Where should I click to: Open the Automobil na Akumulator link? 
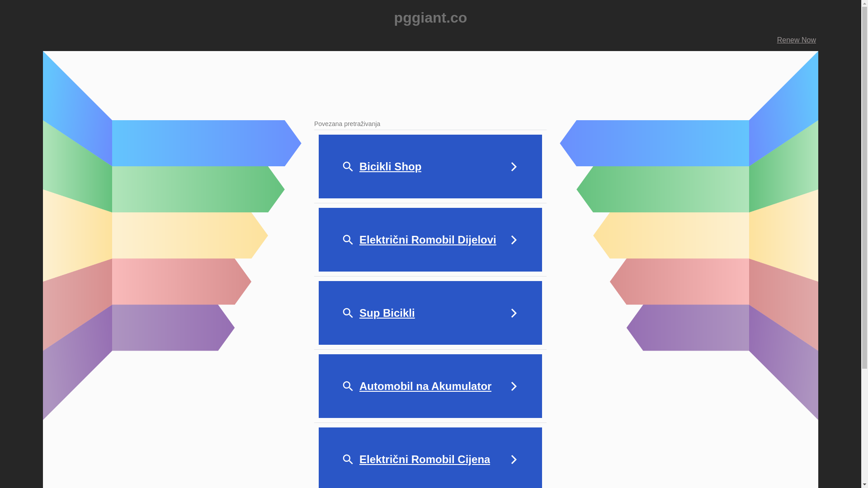pyautogui.click(x=425, y=386)
